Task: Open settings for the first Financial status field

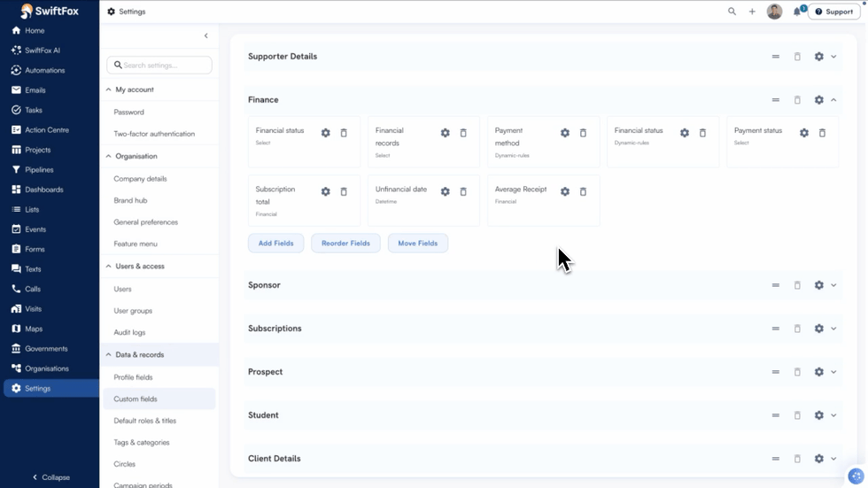Action: click(326, 133)
